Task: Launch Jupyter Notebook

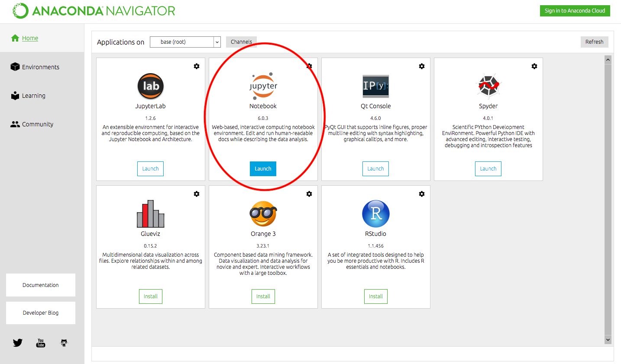Action: (263, 169)
